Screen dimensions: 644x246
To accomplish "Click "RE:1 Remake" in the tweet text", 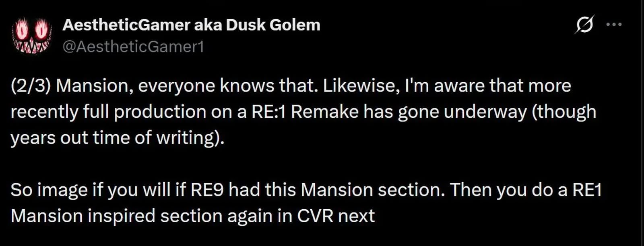I will 305,112.
